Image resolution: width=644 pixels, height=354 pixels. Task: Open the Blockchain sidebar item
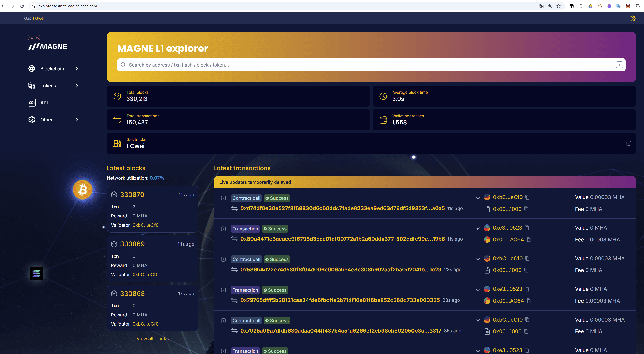(x=52, y=69)
